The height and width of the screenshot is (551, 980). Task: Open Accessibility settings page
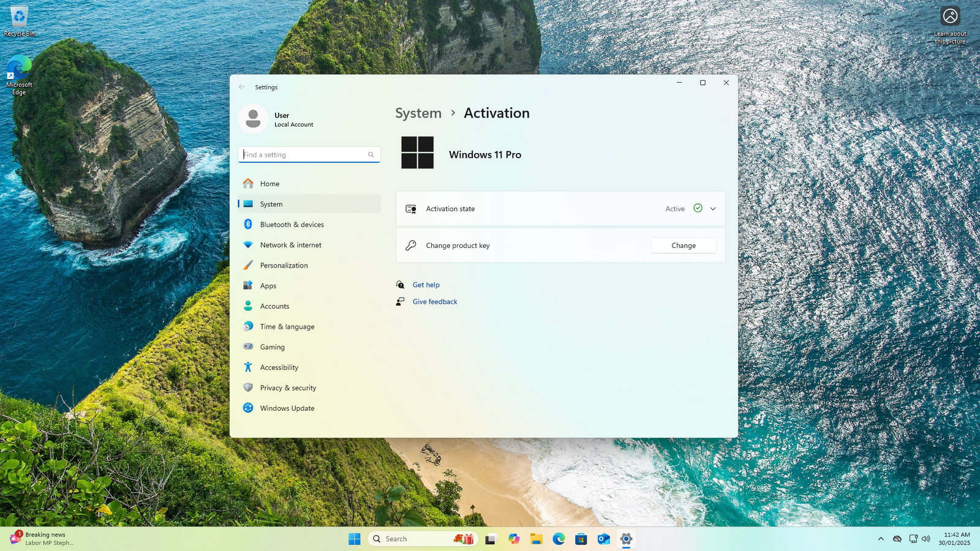[309, 367]
